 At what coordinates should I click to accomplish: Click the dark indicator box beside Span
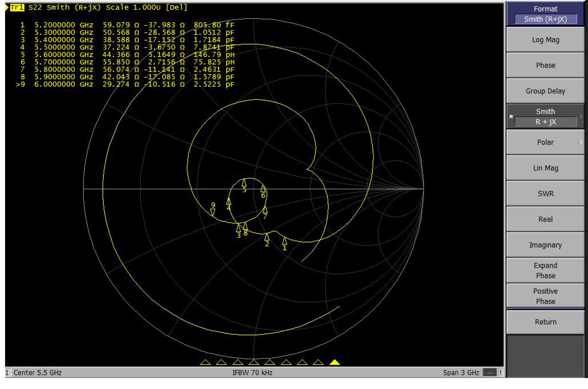tap(490, 373)
